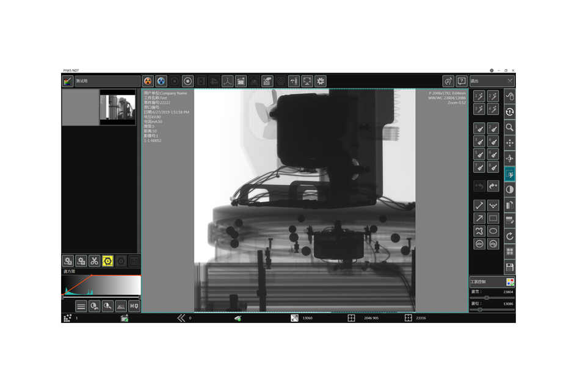Close the 退出 panel with X
Image resolution: width=577 pixels, height=392 pixels.
coord(510,81)
